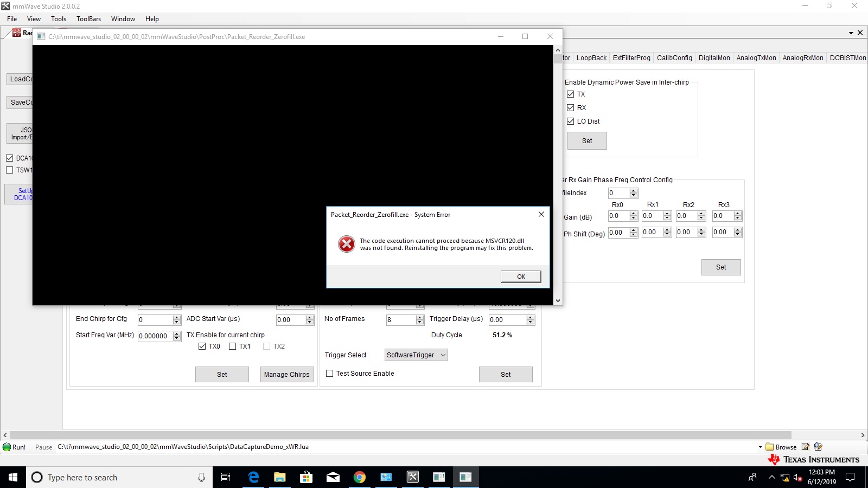
Task: Switch to the AnalogTxMon tab
Action: point(756,58)
